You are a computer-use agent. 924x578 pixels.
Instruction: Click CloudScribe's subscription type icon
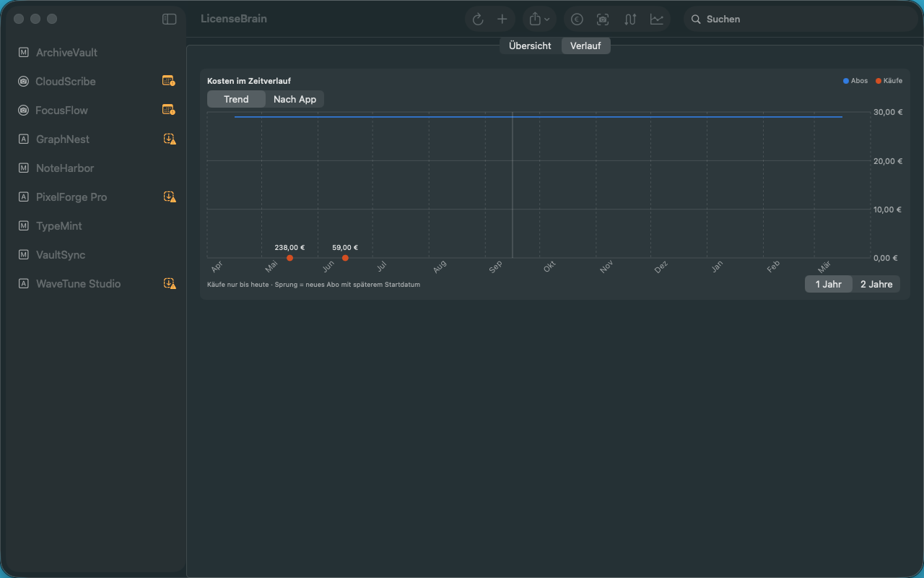(x=23, y=82)
